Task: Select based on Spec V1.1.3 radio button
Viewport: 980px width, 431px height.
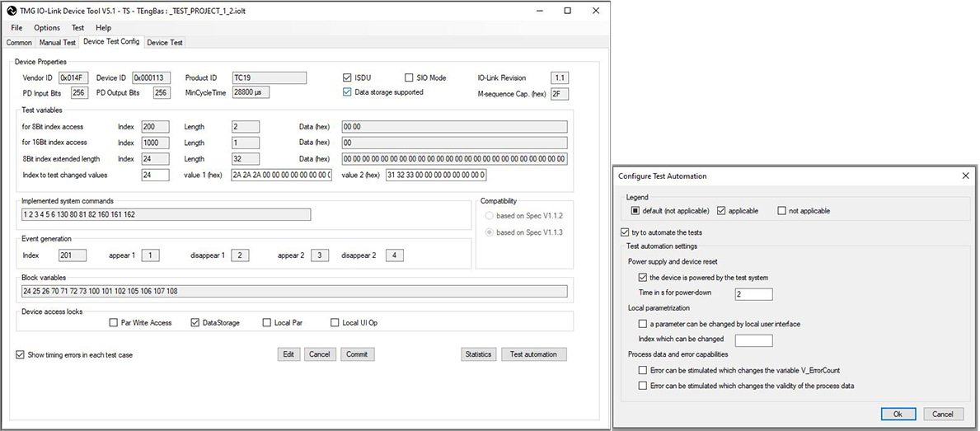Action: coord(490,232)
